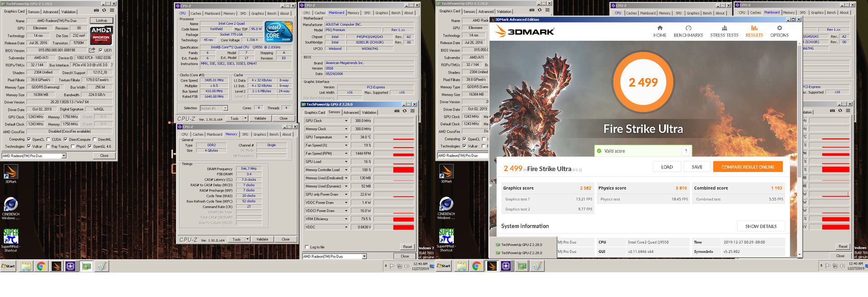Open Caches tab in left-monitor CPU-Z CPU window

tap(196, 14)
